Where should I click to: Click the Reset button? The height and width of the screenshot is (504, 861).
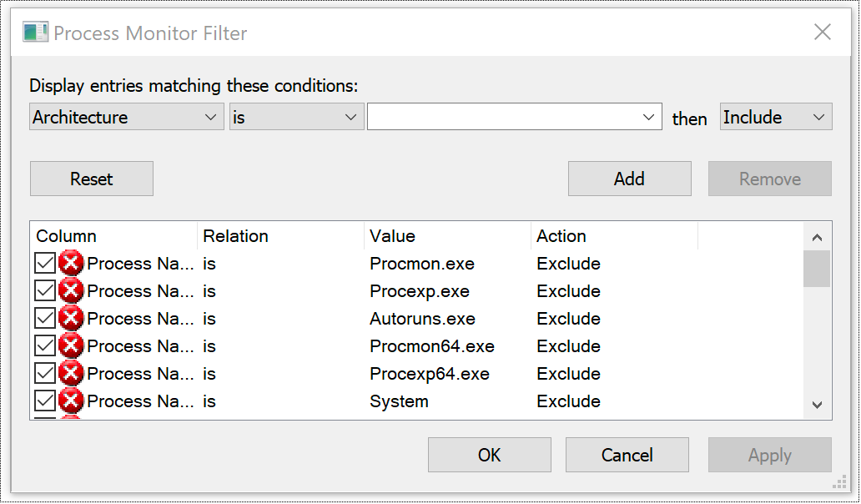click(x=92, y=179)
